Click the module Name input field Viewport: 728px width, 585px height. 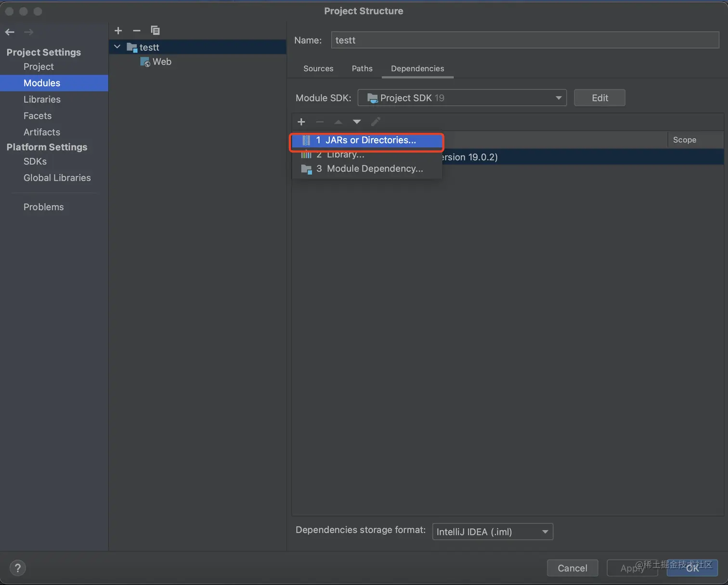pyautogui.click(x=525, y=40)
